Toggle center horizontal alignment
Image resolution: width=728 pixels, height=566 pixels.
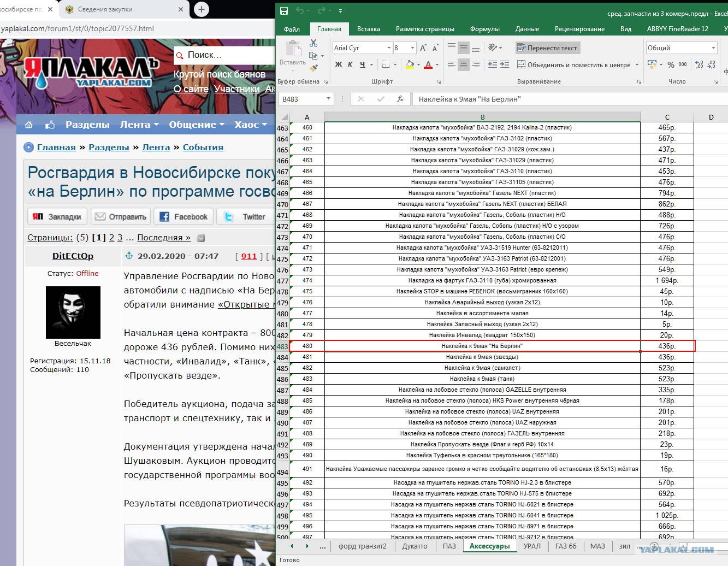pos(463,64)
